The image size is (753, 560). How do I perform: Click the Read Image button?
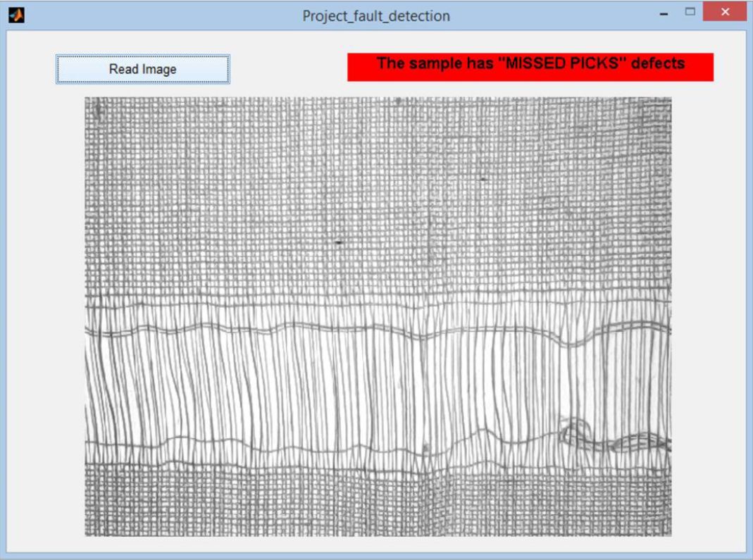coord(142,69)
